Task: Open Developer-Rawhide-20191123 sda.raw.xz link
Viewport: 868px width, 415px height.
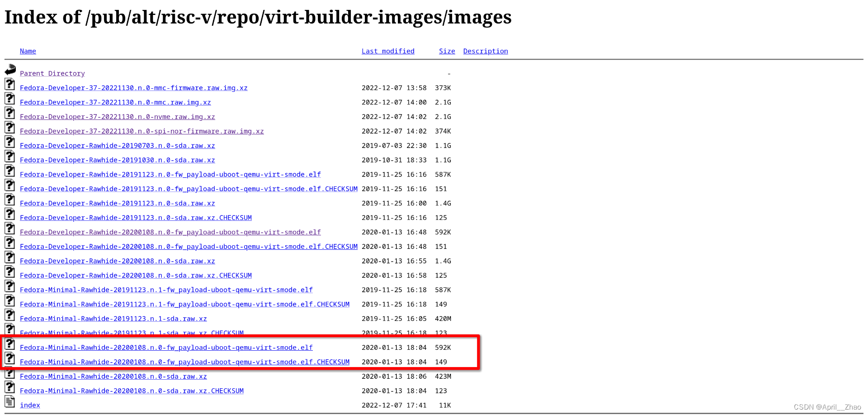Action: click(118, 204)
